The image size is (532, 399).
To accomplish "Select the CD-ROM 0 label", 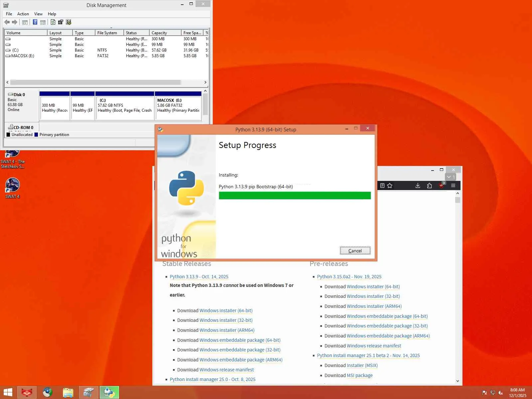I will pyautogui.click(x=22, y=127).
